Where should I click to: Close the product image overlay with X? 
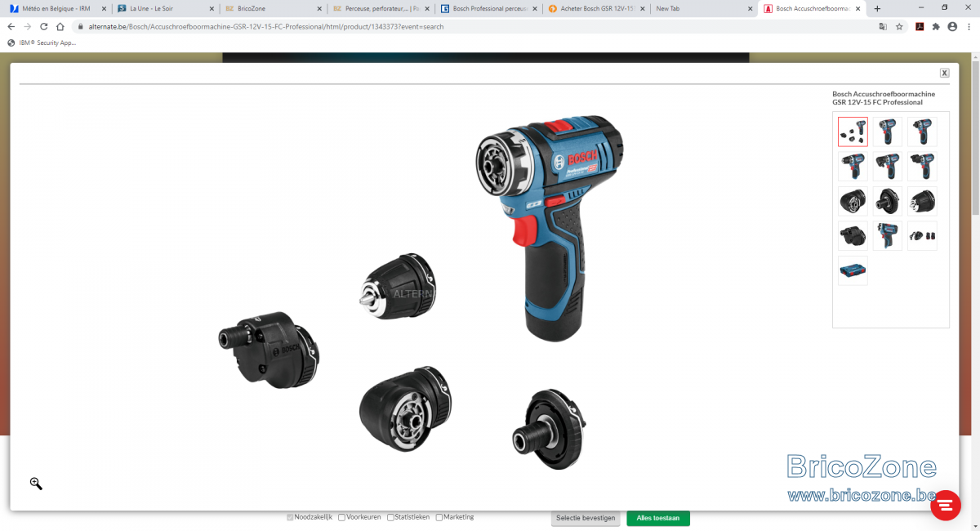(944, 73)
